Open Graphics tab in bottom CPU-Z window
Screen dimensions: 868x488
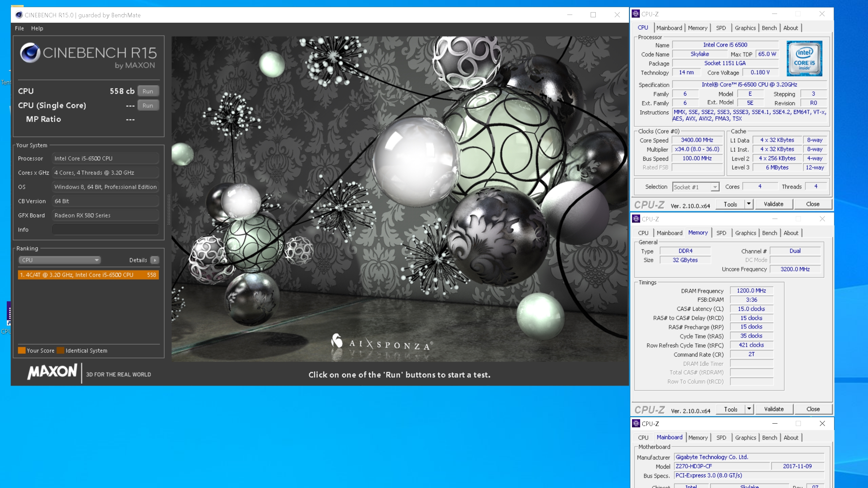click(746, 438)
